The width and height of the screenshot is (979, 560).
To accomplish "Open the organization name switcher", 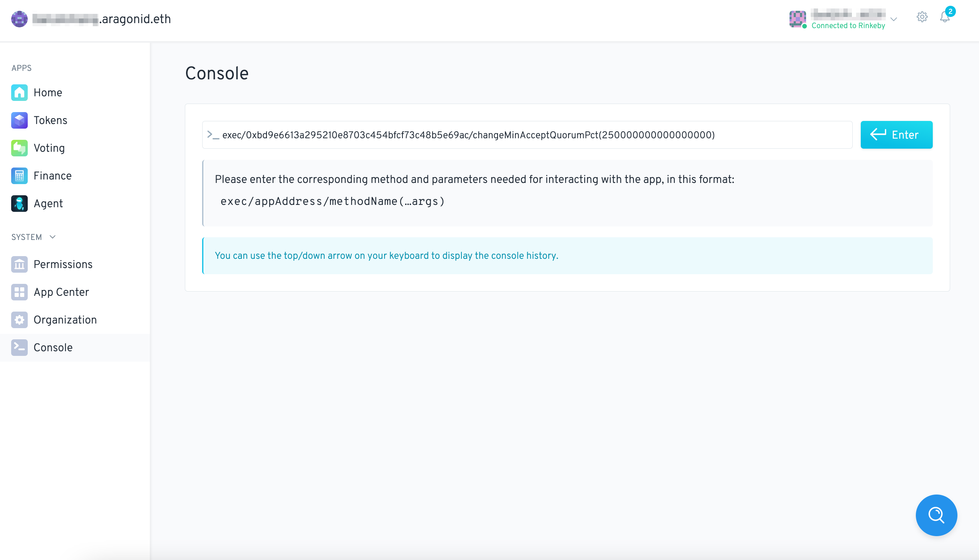I will click(102, 19).
